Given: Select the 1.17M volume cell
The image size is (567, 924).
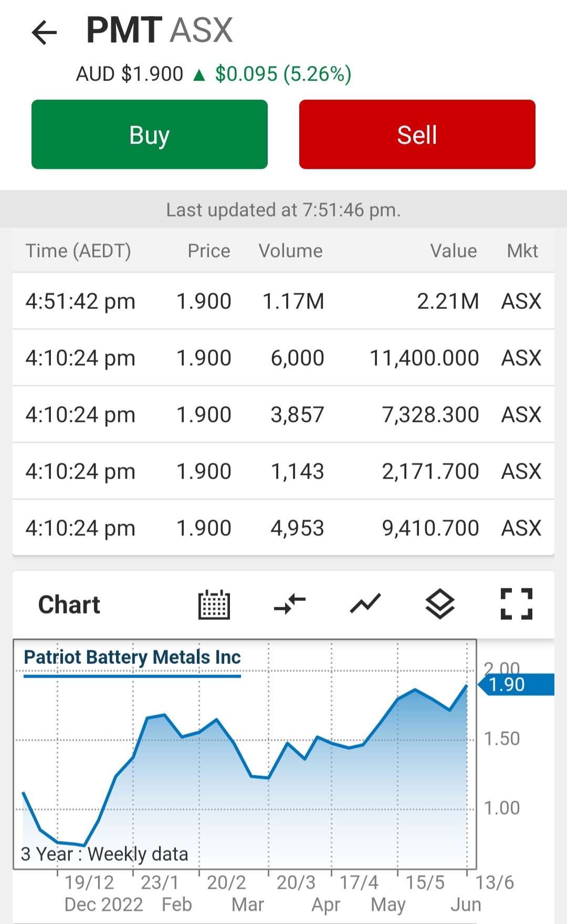Looking at the screenshot, I should click(293, 302).
